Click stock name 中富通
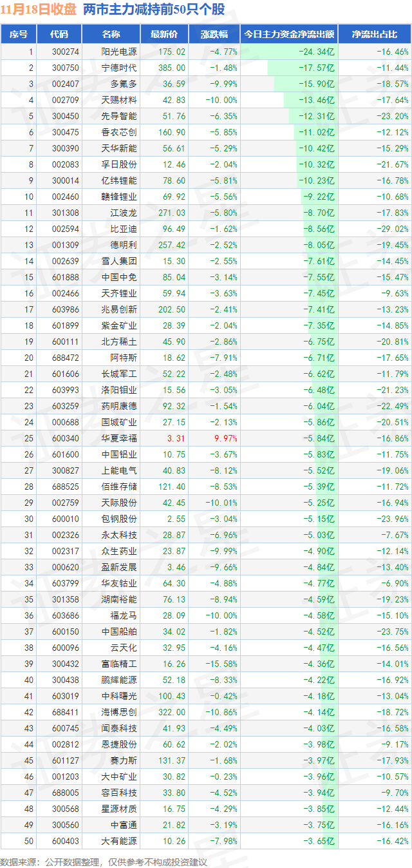 coord(124,825)
